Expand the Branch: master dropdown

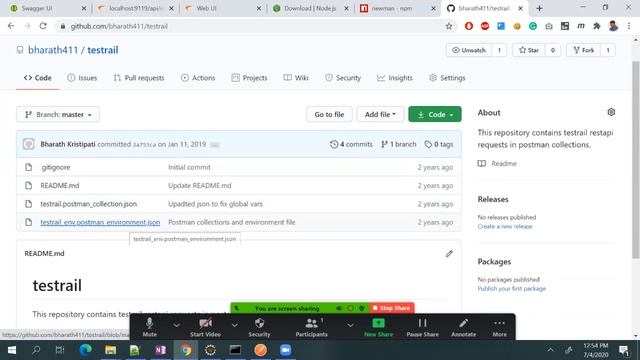coord(58,115)
